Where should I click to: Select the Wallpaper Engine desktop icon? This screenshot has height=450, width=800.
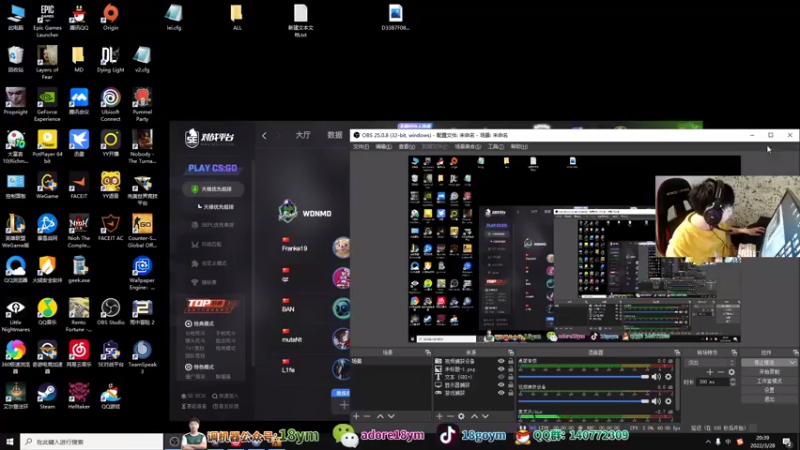pos(142,273)
